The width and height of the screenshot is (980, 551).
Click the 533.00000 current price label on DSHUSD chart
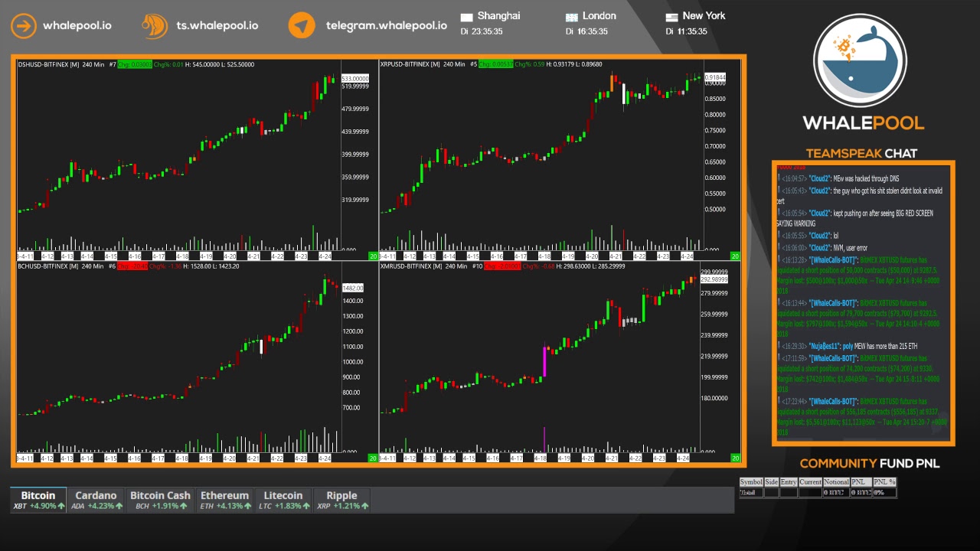(x=355, y=79)
